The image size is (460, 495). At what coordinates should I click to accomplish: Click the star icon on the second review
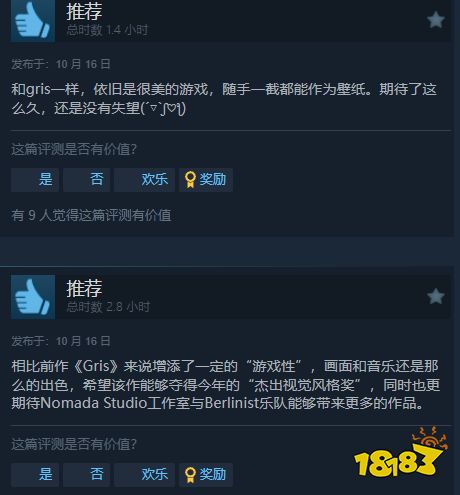pyautogui.click(x=436, y=296)
